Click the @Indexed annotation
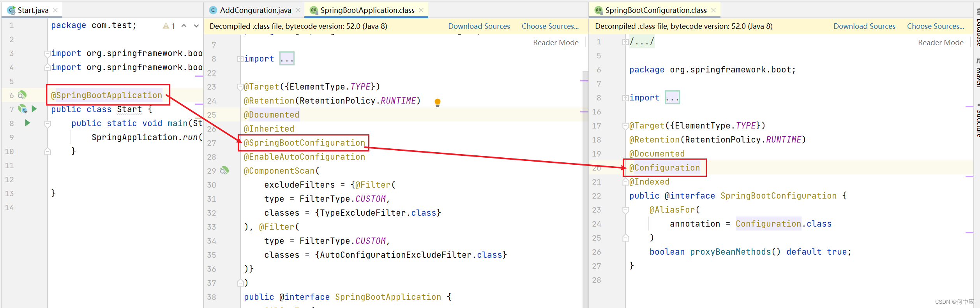Viewport: 980px width, 308px height. tap(650, 181)
